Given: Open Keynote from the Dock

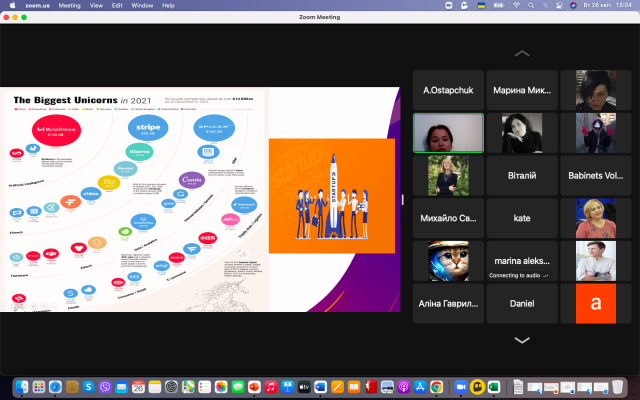Looking at the screenshot, I should [287, 386].
